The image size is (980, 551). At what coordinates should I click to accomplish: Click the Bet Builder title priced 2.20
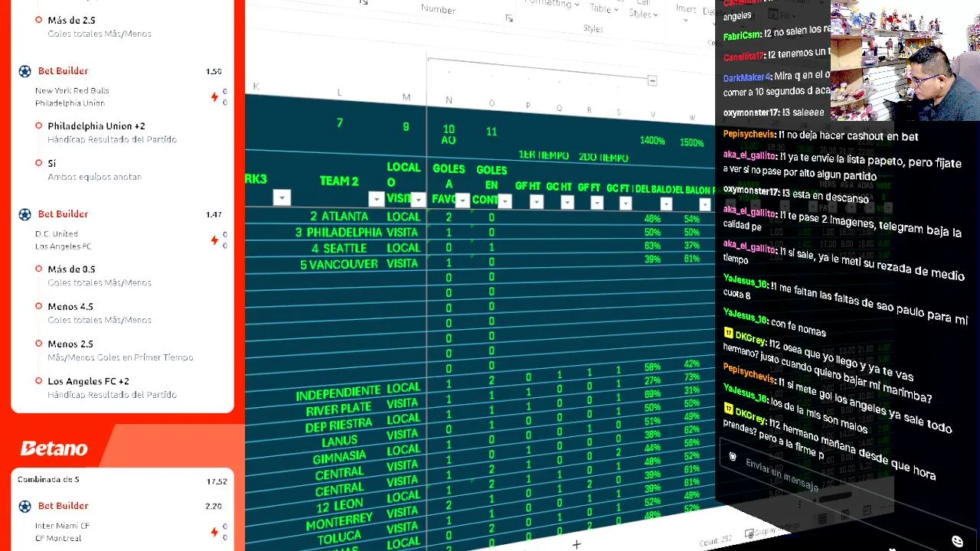(x=63, y=506)
